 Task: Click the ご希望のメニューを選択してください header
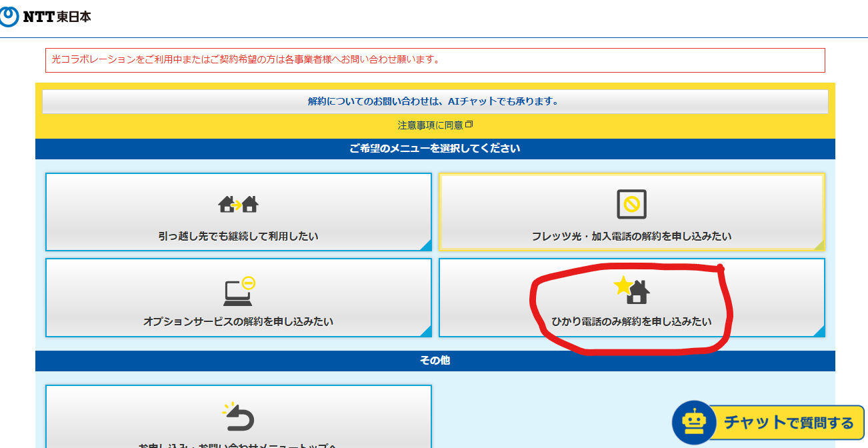[435, 149]
